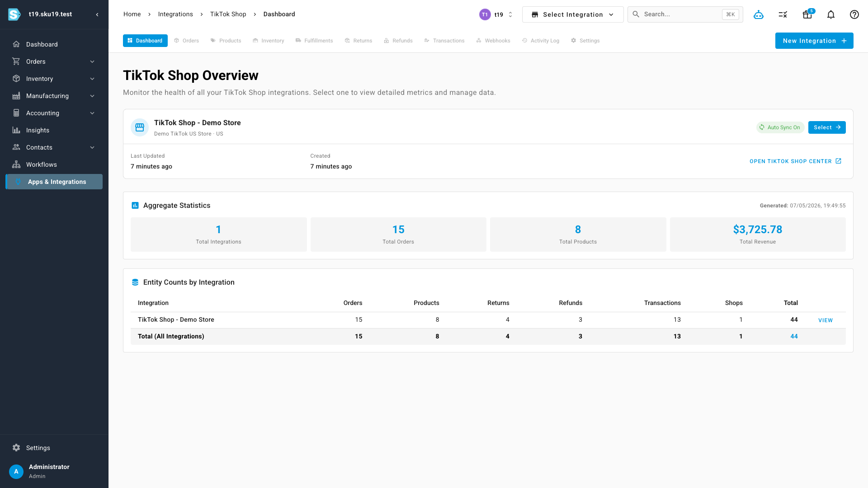The width and height of the screenshot is (868, 488).
Task: Click the $3,725.78 Total Revenue card
Action: point(758,235)
